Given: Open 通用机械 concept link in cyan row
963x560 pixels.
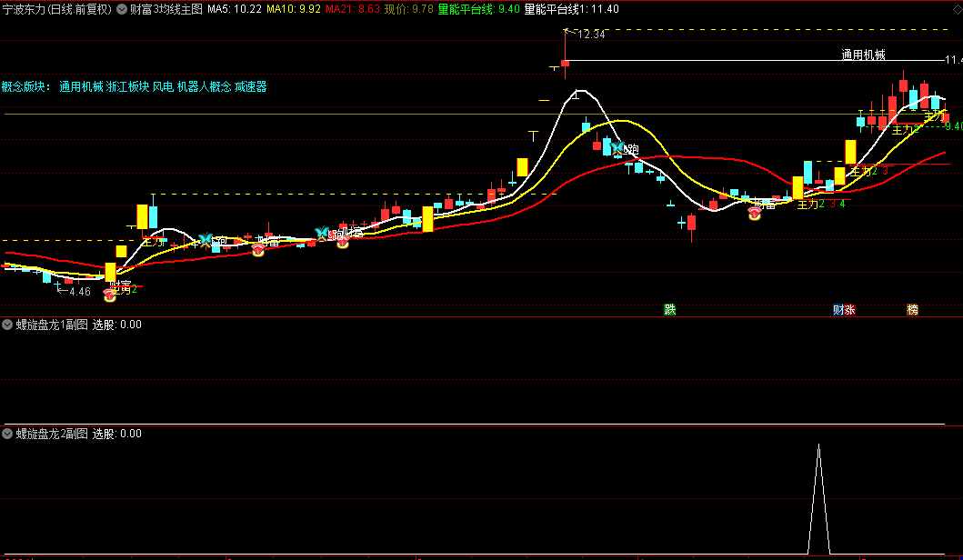Looking at the screenshot, I should tap(81, 86).
